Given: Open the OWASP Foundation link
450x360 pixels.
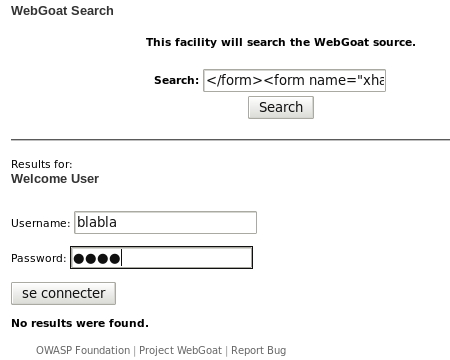Looking at the screenshot, I should click(x=83, y=350).
